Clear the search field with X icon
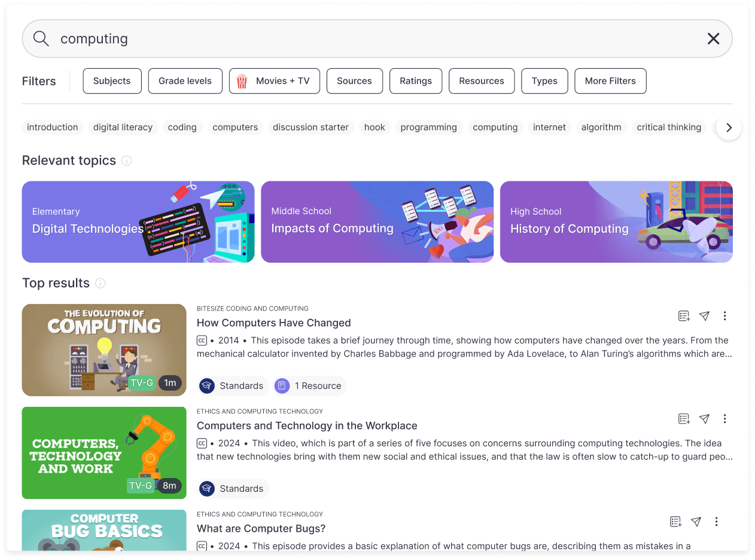The height and width of the screenshot is (560, 755). coord(713,39)
